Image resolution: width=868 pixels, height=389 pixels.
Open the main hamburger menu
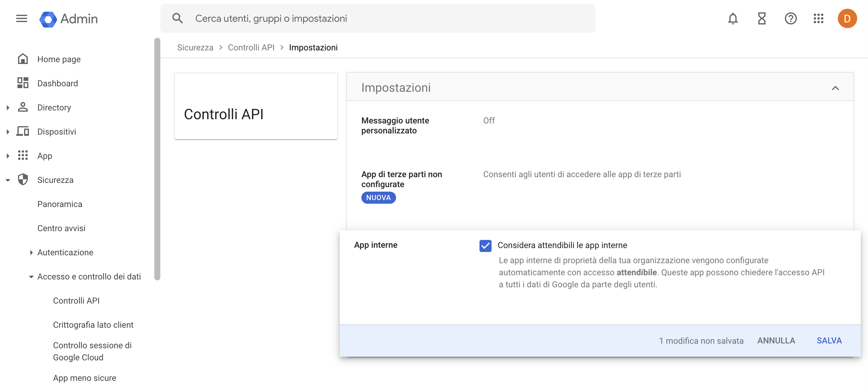tap(22, 18)
